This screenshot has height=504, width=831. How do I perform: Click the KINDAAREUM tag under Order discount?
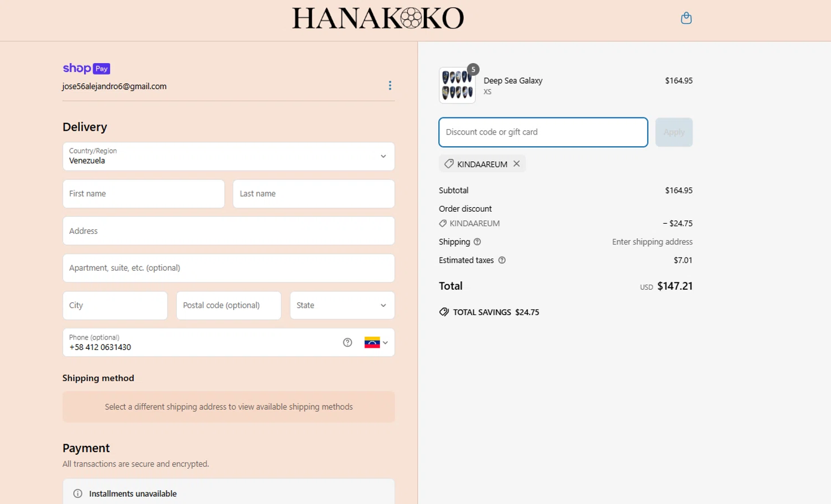[469, 224]
